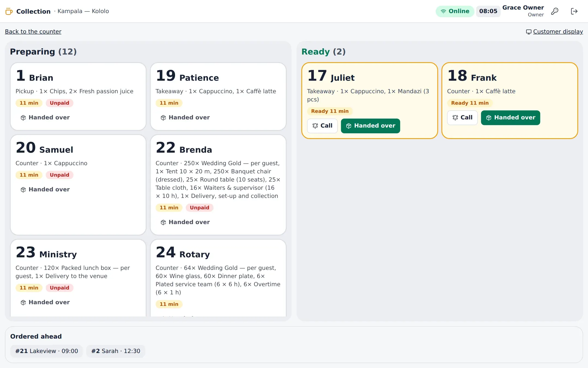Click the Unpaid badge on Brenda's order

pyautogui.click(x=200, y=208)
